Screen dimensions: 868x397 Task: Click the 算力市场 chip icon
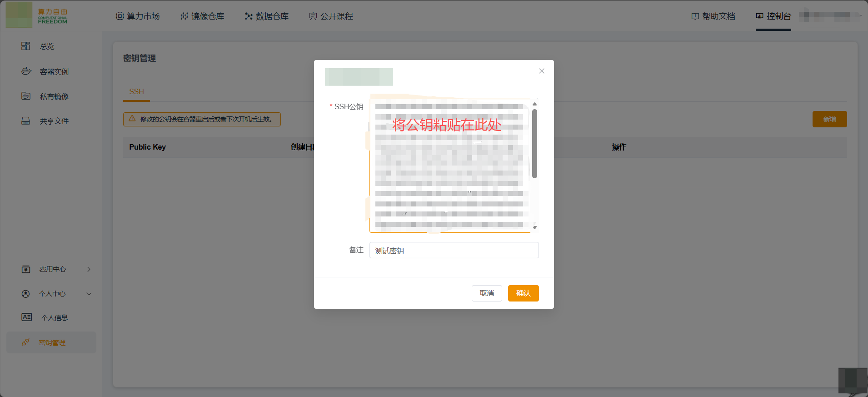click(x=120, y=16)
